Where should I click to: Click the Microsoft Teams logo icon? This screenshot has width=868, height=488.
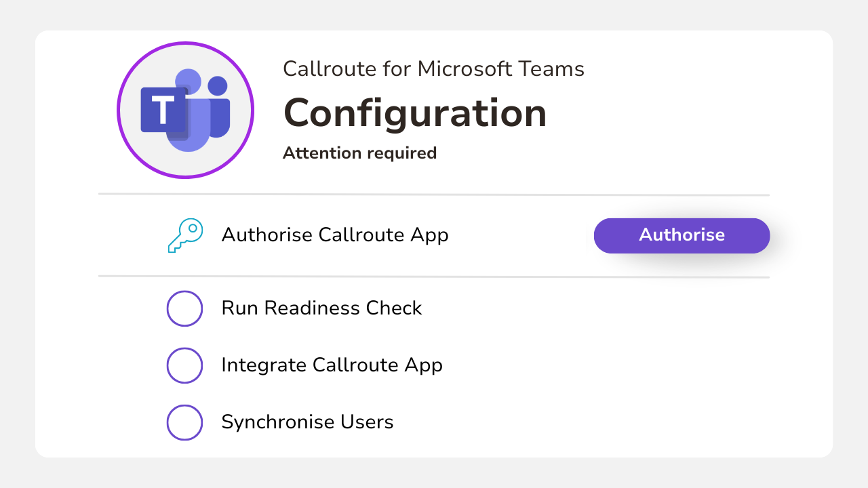185,110
